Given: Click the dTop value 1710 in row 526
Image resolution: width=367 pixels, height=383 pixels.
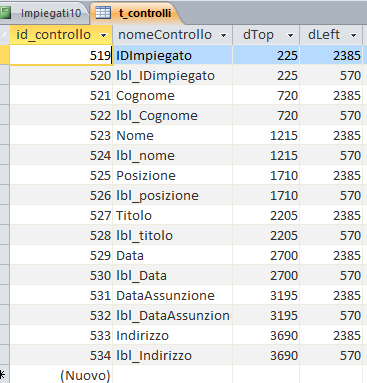Looking at the screenshot, I should tap(266, 195).
